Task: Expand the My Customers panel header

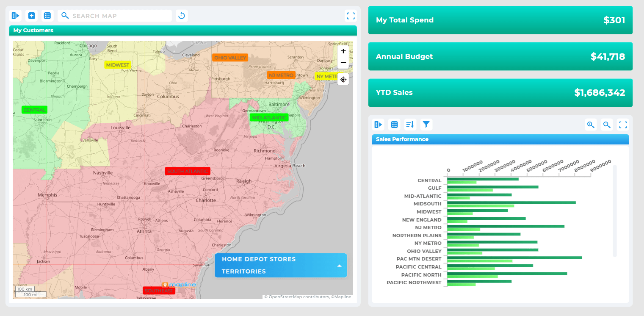Action: [183, 30]
